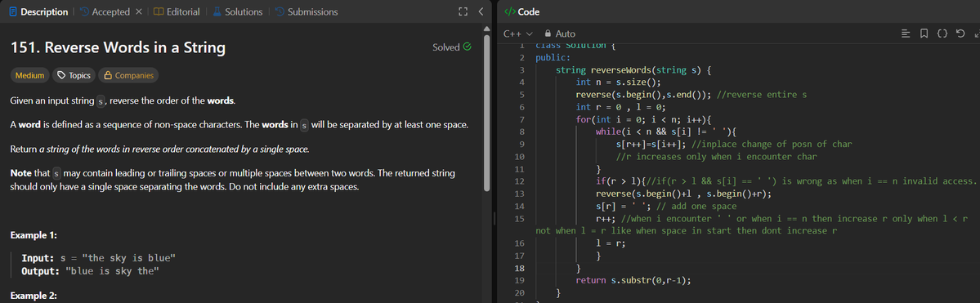The width and height of the screenshot is (980, 303).
Task: Click the 'return s.substr(0,r-1);' statement
Action: coord(633,280)
